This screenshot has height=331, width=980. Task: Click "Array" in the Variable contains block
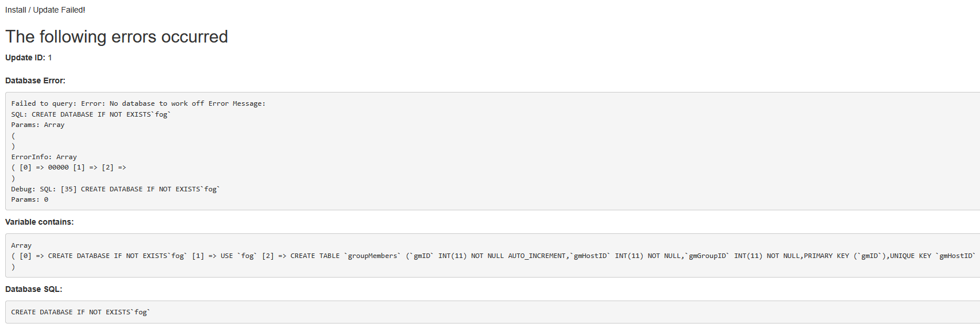(21, 245)
